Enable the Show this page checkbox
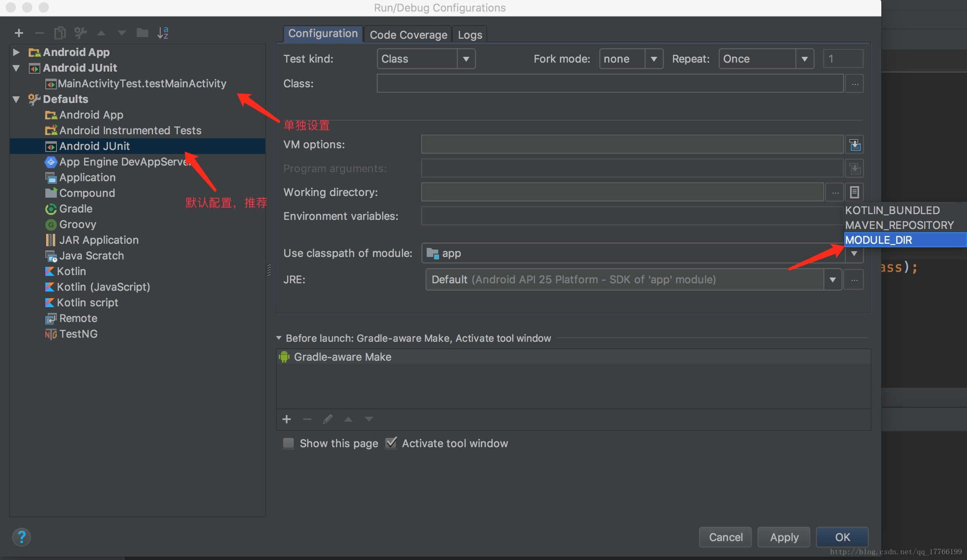This screenshot has width=967, height=560. point(289,443)
